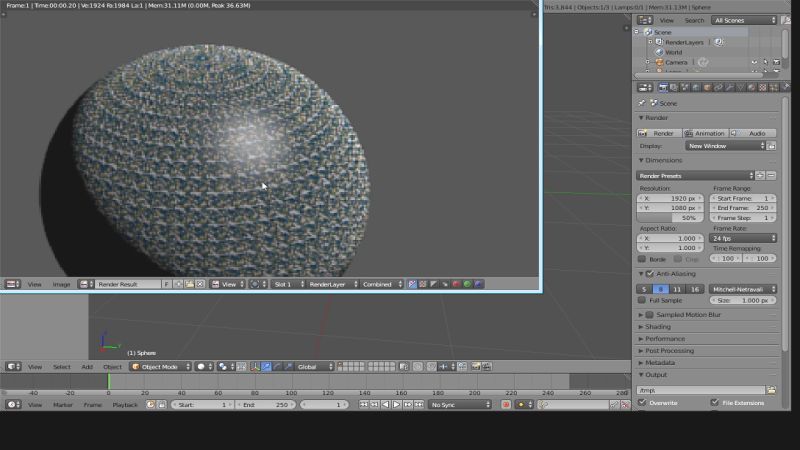Click the Render button
This screenshot has width=800, height=450.
[659, 133]
